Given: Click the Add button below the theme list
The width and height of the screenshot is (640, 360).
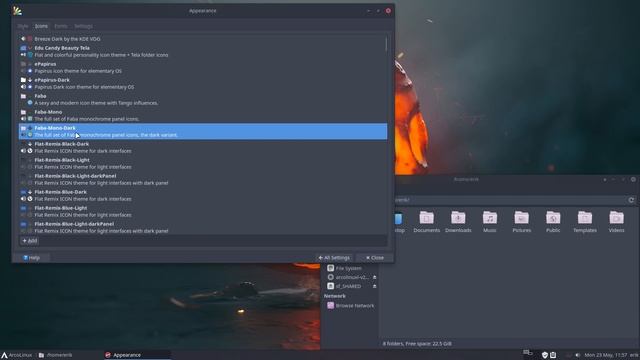Looking at the screenshot, I should click(30, 241).
